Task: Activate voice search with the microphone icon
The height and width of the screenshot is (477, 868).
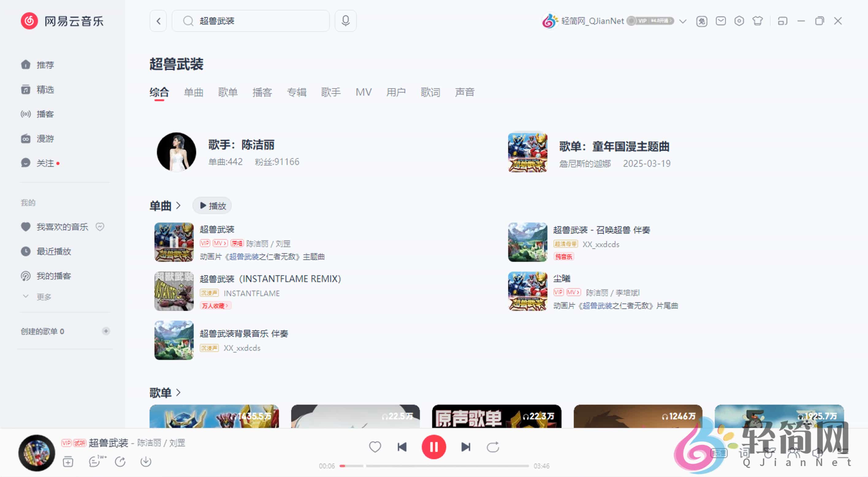Action: click(345, 21)
